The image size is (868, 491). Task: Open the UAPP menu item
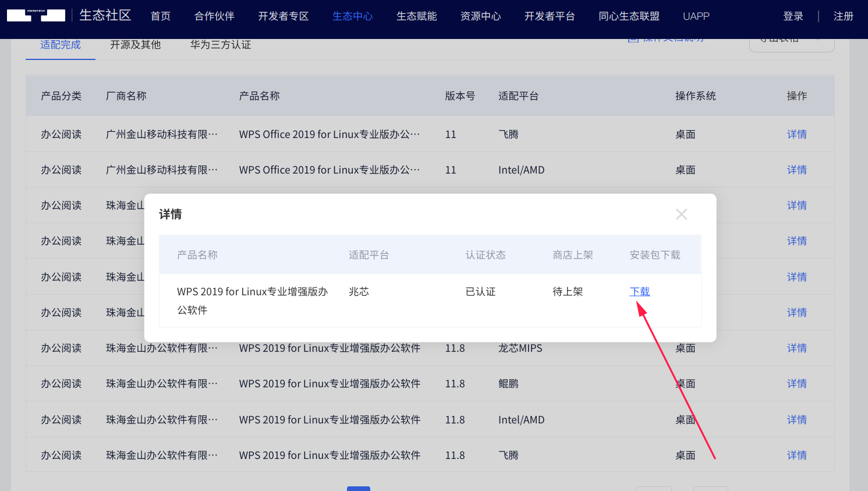696,16
